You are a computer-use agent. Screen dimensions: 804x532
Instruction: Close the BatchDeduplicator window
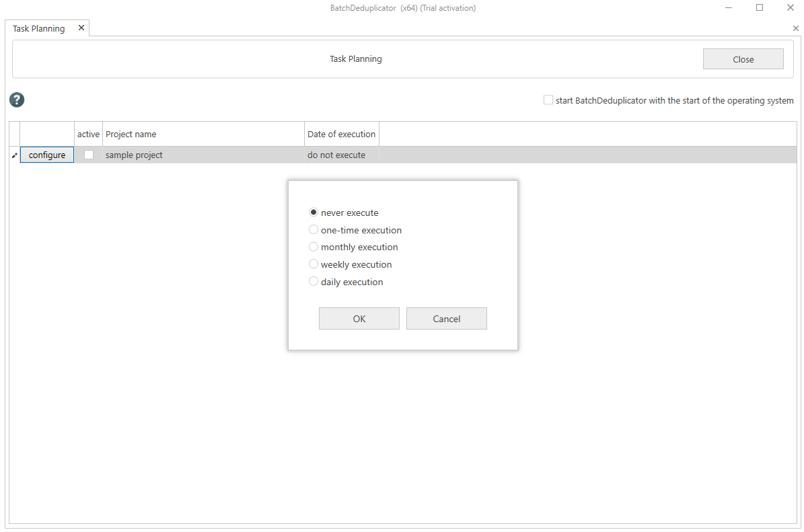791,8
